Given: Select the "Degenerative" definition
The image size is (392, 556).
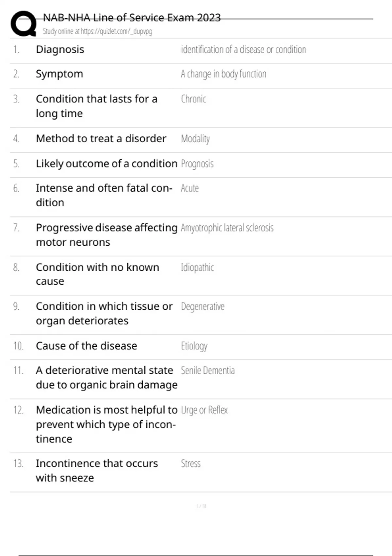Looking at the screenshot, I should point(203,306).
